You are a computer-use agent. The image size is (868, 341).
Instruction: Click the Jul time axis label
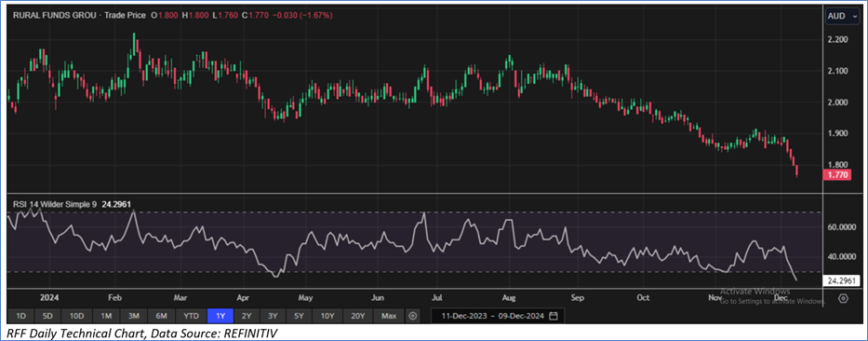(437, 297)
